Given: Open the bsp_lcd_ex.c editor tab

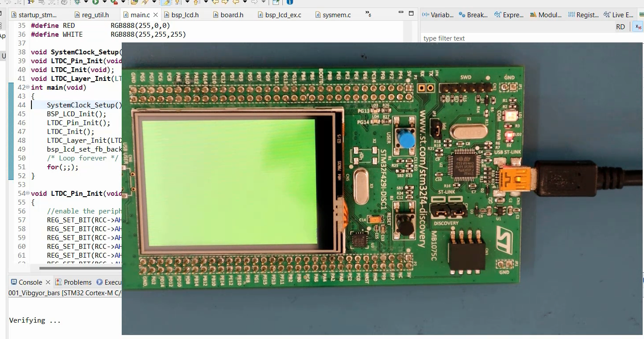Looking at the screenshot, I should (279, 15).
